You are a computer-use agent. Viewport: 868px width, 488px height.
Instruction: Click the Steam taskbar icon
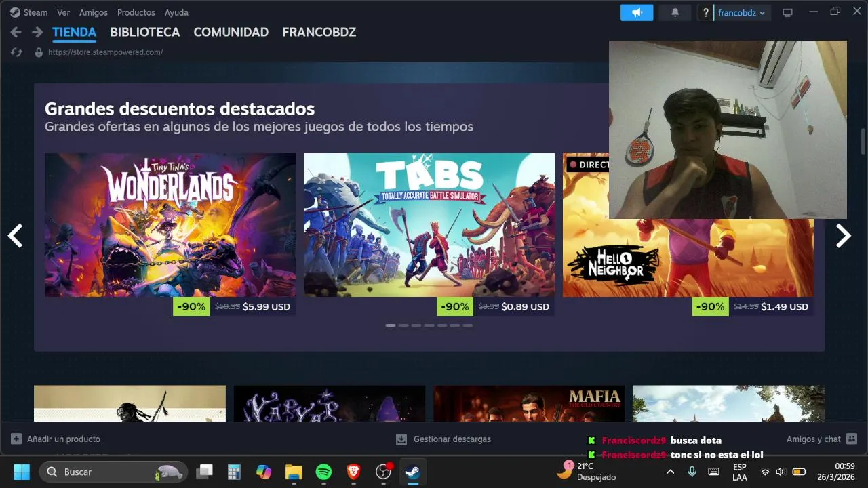point(413,472)
